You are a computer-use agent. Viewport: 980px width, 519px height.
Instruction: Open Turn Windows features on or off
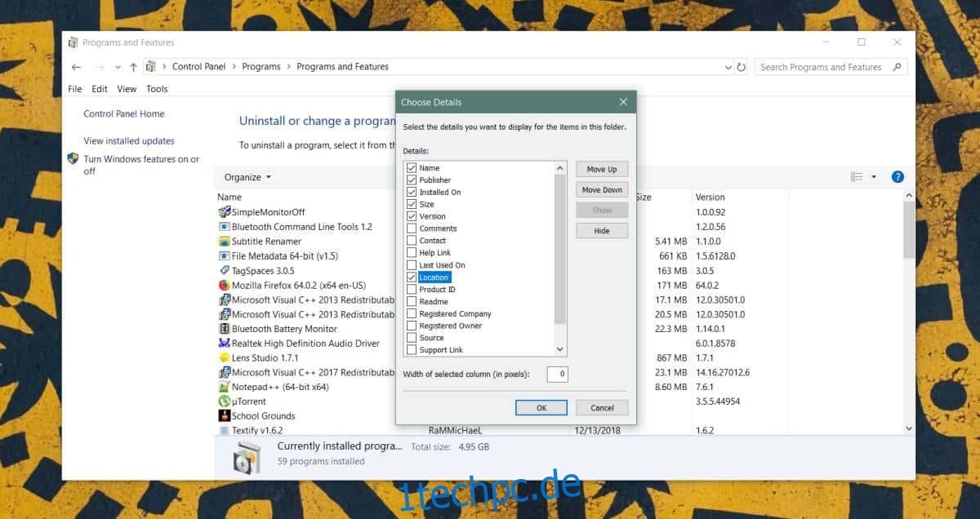point(141,165)
